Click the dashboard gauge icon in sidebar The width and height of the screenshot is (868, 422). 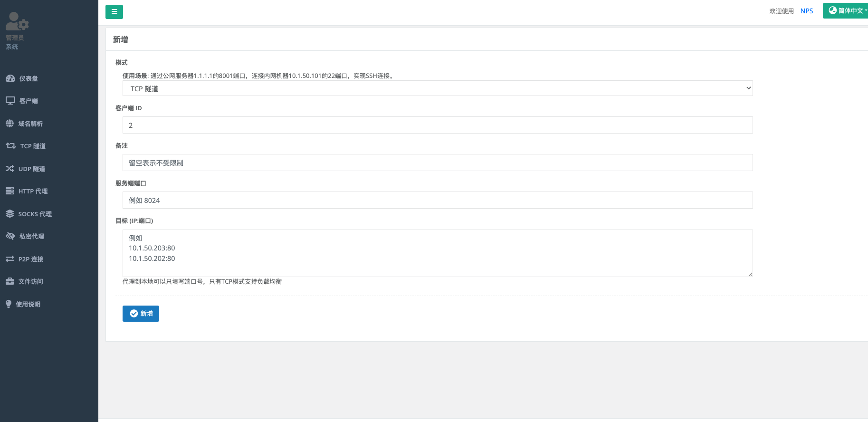[x=10, y=78]
